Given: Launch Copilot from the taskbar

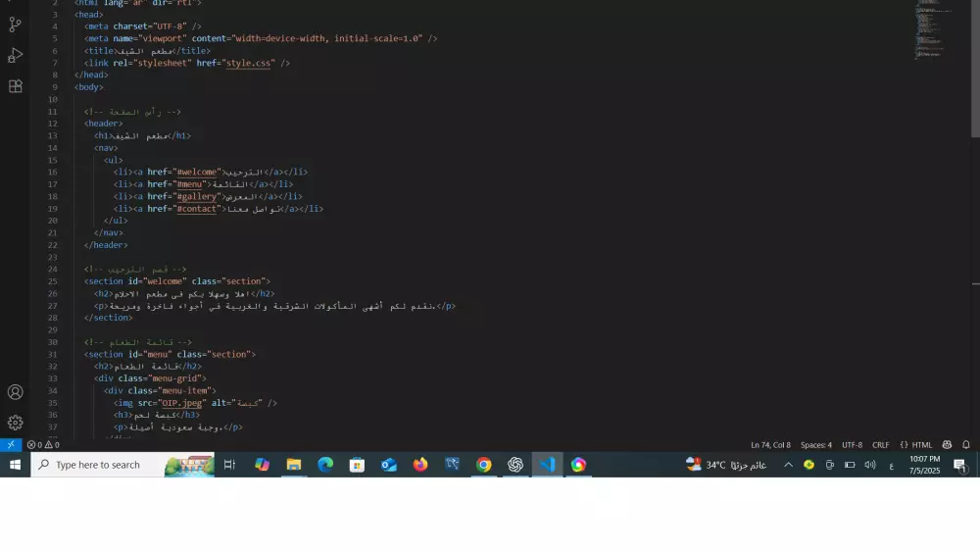Looking at the screenshot, I should tap(262, 465).
